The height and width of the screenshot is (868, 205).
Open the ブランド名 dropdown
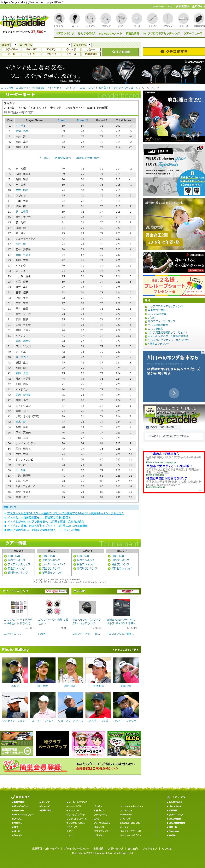(89, 45)
